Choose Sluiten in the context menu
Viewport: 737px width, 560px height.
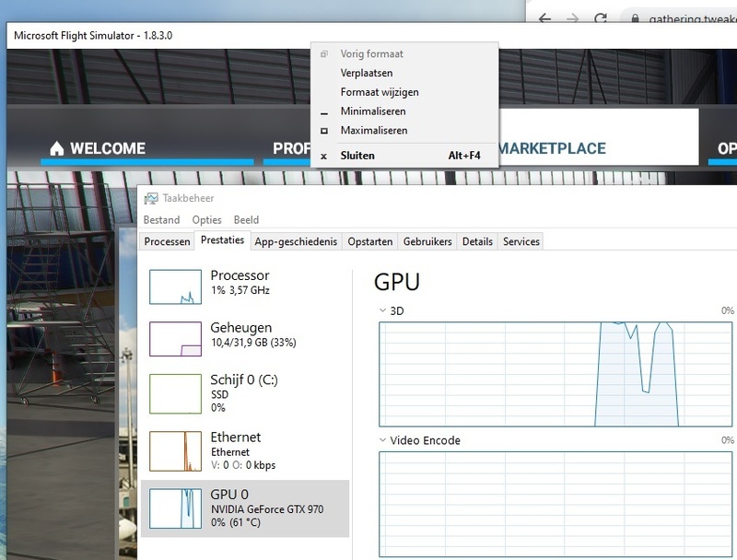click(404, 156)
